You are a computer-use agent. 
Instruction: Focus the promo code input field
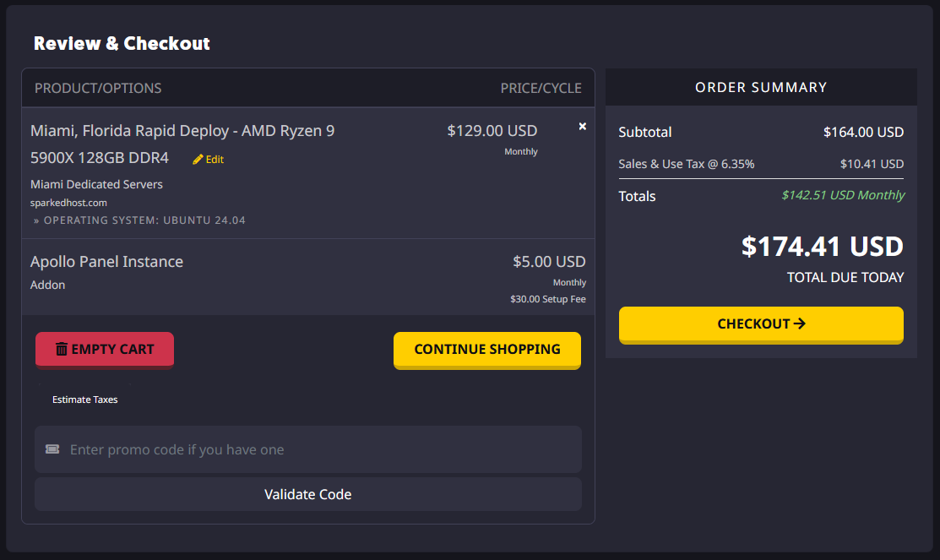point(321,449)
